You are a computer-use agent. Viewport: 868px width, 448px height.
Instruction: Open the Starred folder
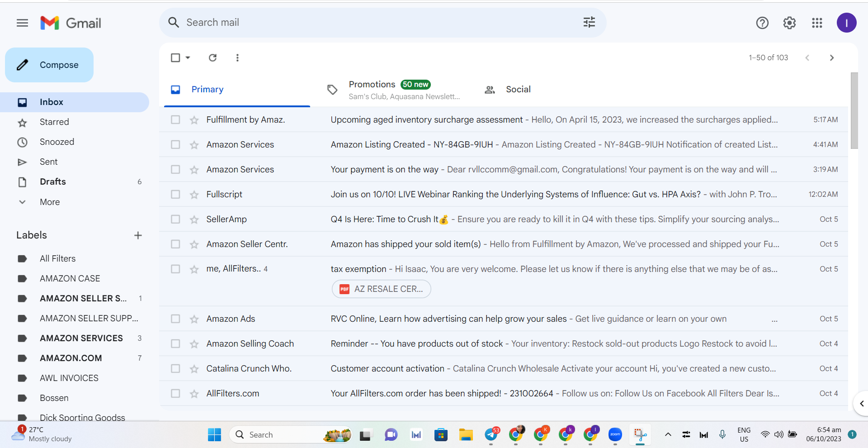click(75, 122)
